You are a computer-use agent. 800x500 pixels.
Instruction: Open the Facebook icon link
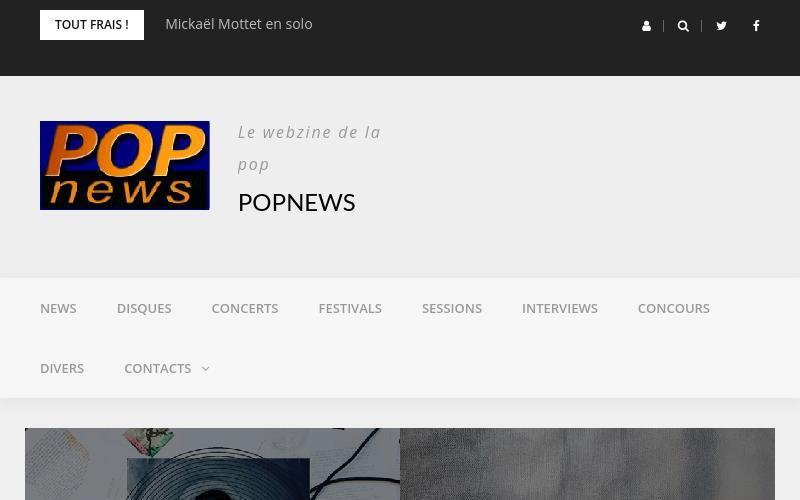[x=756, y=26]
